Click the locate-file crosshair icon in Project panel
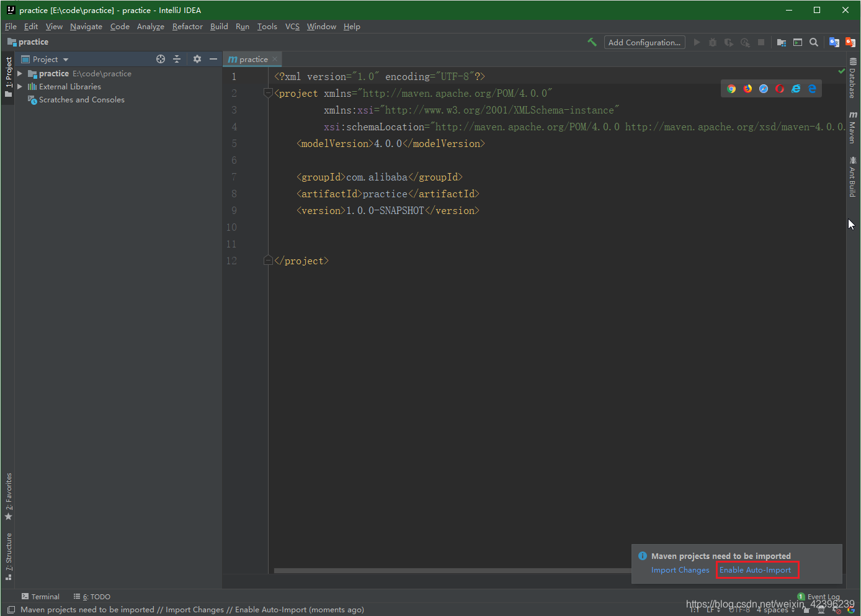 click(x=161, y=59)
